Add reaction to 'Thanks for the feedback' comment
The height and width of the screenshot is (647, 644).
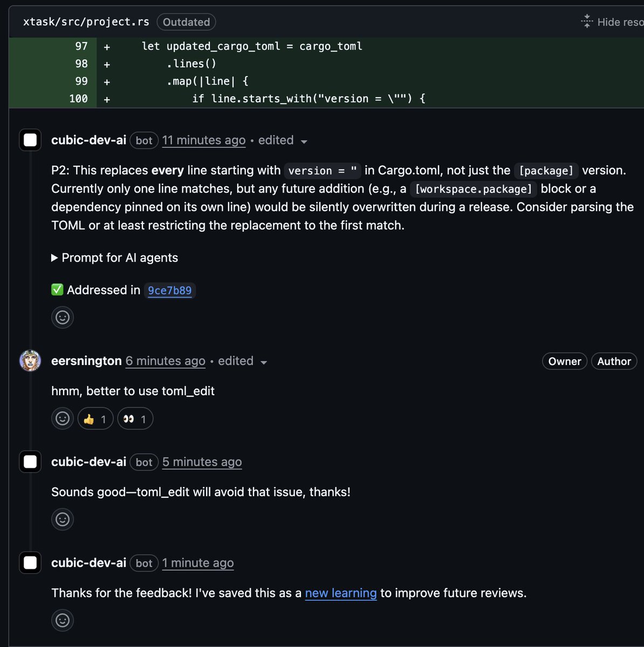[x=63, y=620]
